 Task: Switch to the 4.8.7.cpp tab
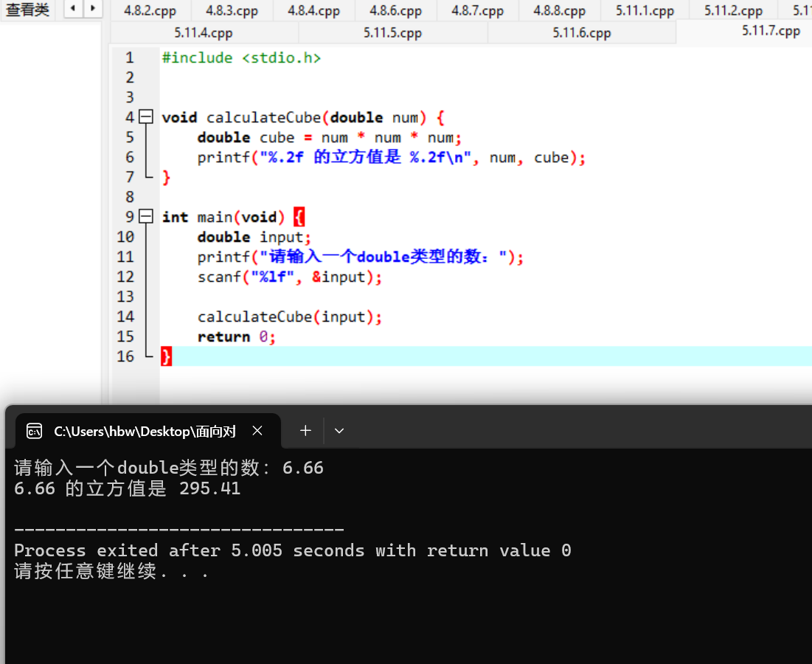(x=477, y=10)
